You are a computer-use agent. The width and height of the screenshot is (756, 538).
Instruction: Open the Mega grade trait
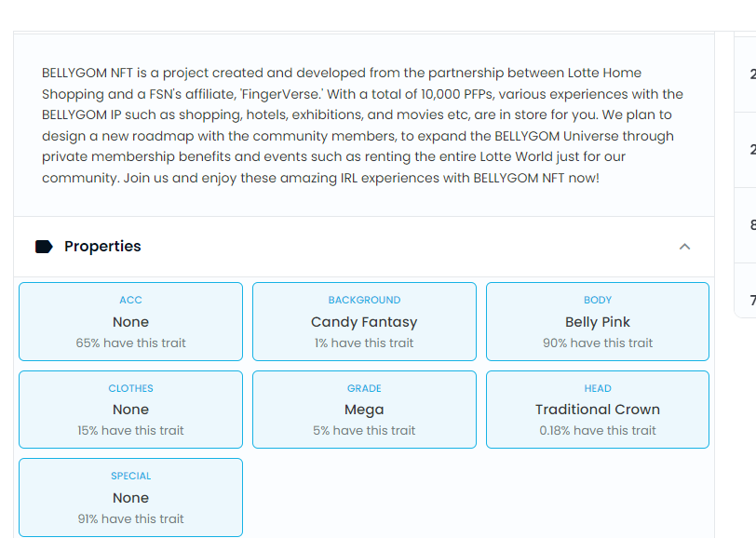(x=365, y=410)
